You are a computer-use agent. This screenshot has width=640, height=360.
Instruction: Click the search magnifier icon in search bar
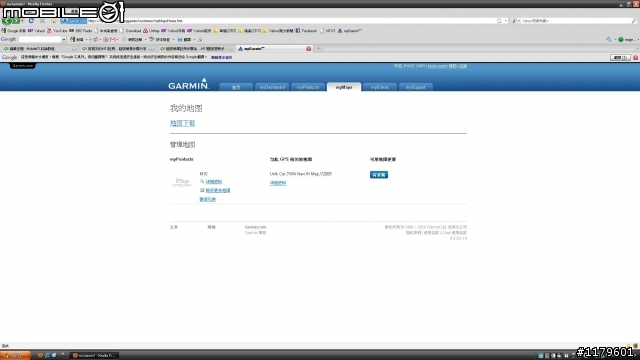pyautogui.click(x=634, y=20)
